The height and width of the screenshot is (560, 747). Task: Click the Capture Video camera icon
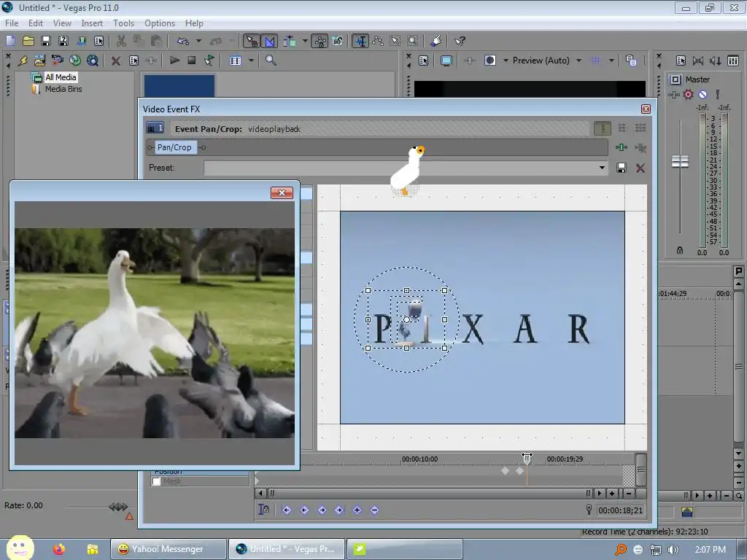click(x=58, y=61)
